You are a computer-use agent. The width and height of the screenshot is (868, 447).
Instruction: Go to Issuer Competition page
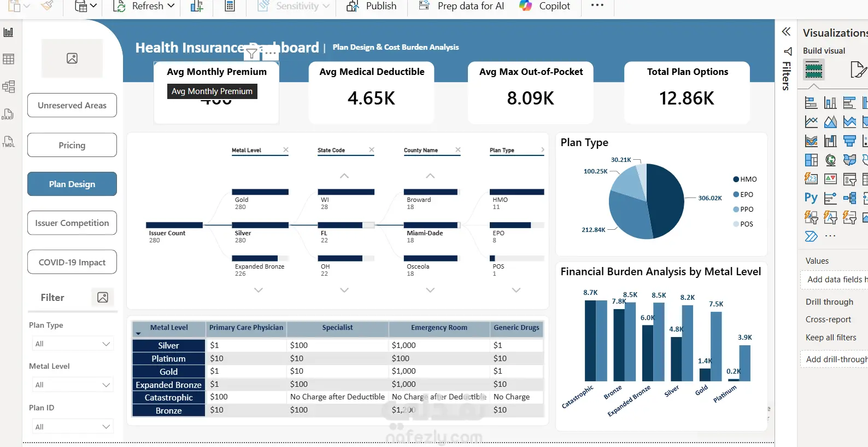[72, 223]
